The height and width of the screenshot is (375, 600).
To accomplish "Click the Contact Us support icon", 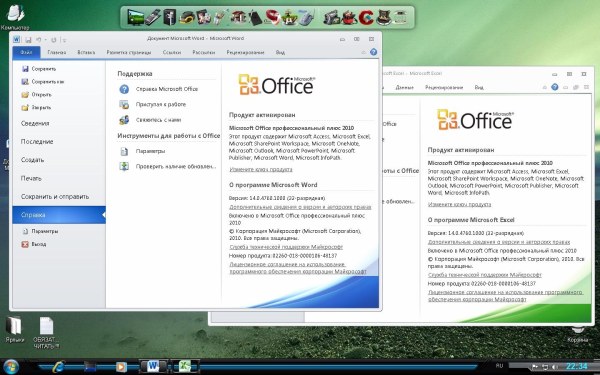I will click(124, 120).
